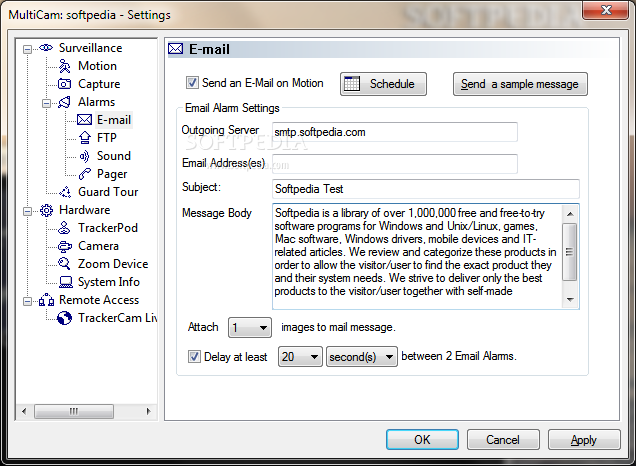Select Motion in the settings tree
The width and height of the screenshot is (636, 466).
tap(97, 66)
